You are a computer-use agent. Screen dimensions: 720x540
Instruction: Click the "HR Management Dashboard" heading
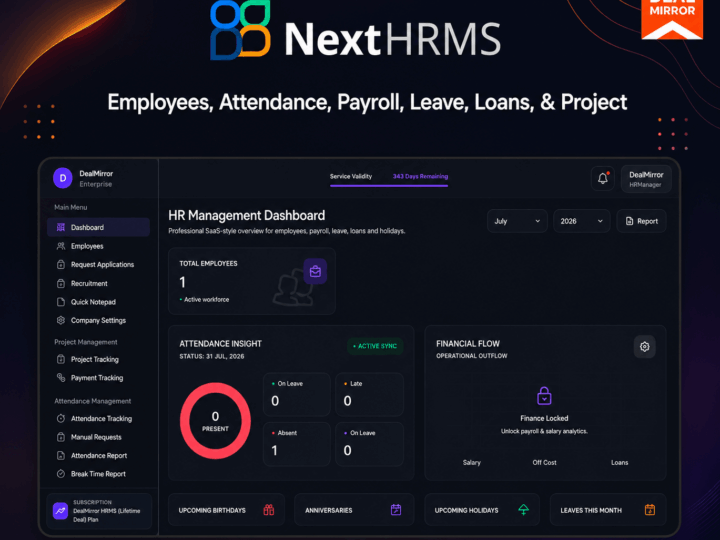click(247, 215)
